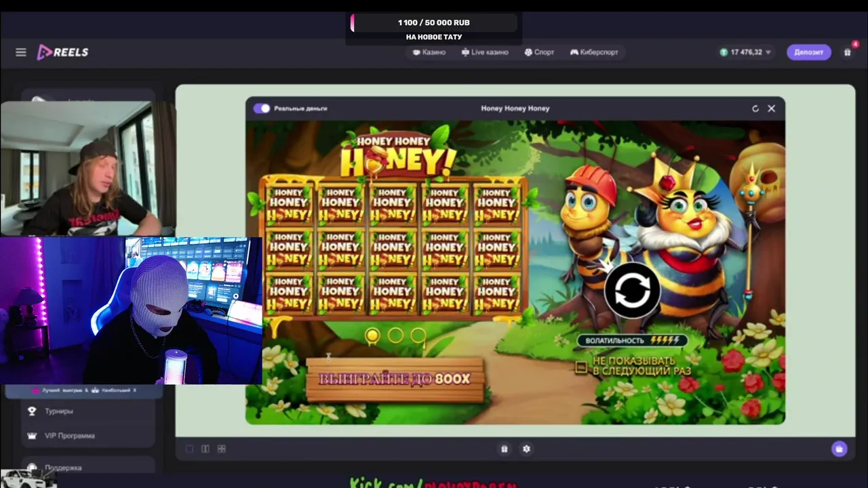Click the 1 100 / 50 000 RUB donation goal bar
868x488 pixels.
pyautogui.click(x=434, y=23)
